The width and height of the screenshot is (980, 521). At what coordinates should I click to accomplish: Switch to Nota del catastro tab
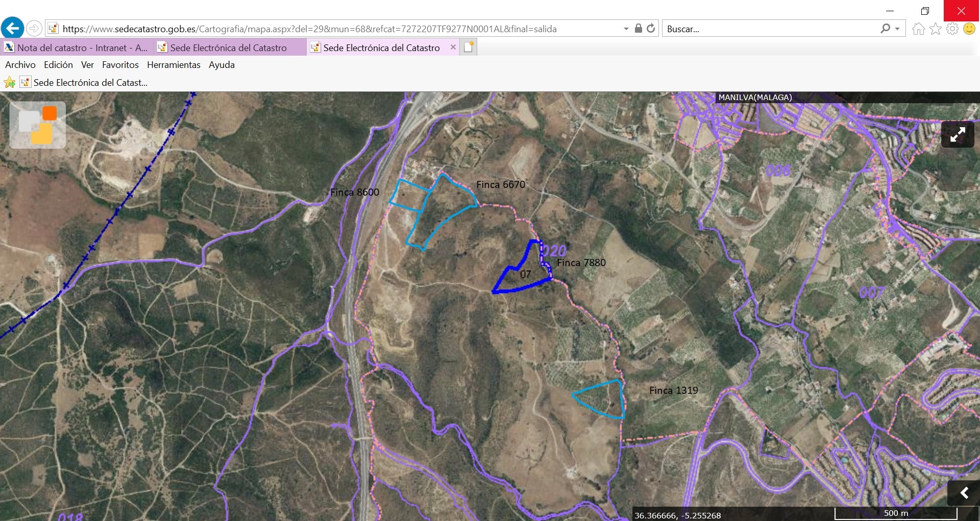pos(77,48)
